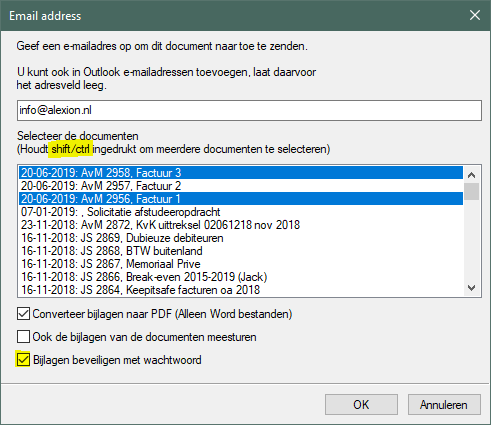Screen dimensions: 491x425
Task: Click the email address field containing info@alexion.nl
Action: tap(249, 110)
